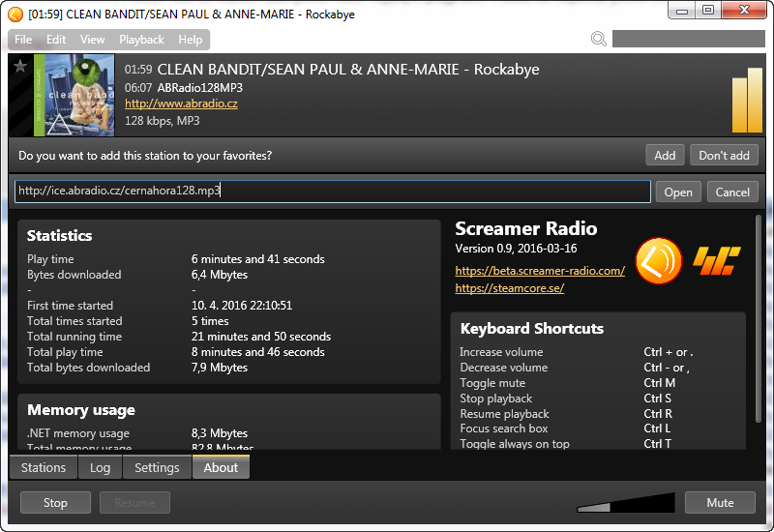Close the Screamer Radio window
Image resolution: width=774 pixels, height=532 pixels.
(744, 10)
